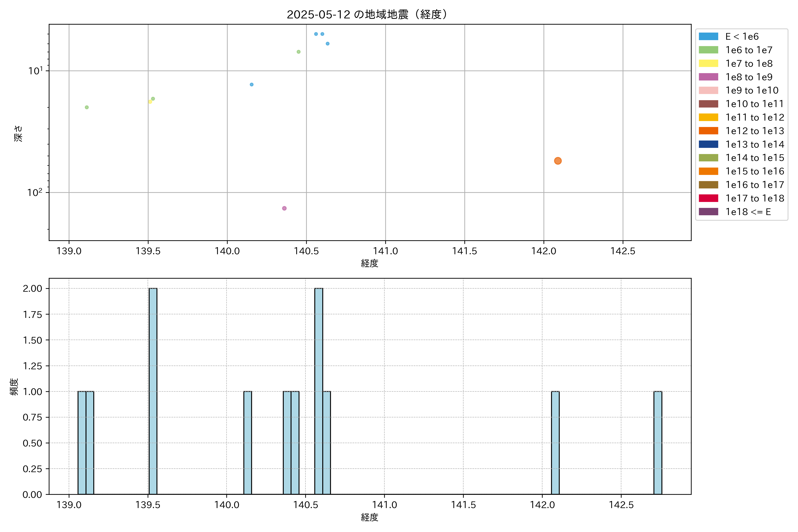This screenshot has width=798, height=532.
Task: Click the yellow 1e7 to 1e8 legend swatch
Action: pos(708,63)
